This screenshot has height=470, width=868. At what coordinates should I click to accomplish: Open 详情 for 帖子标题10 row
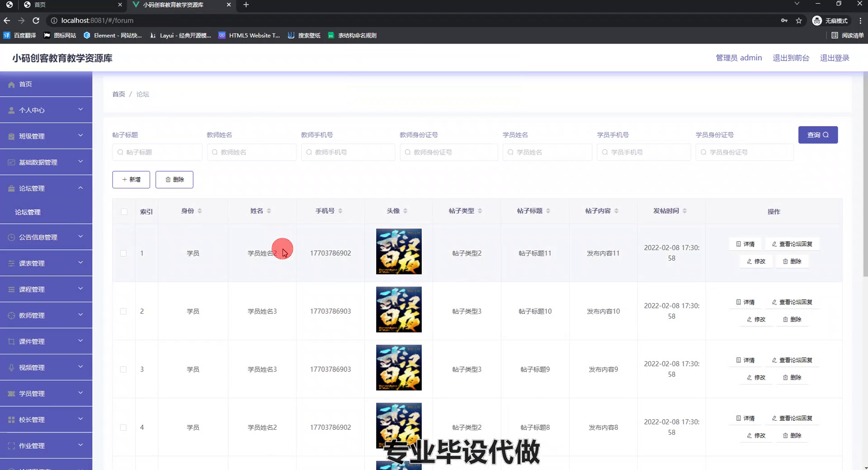click(x=745, y=302)
